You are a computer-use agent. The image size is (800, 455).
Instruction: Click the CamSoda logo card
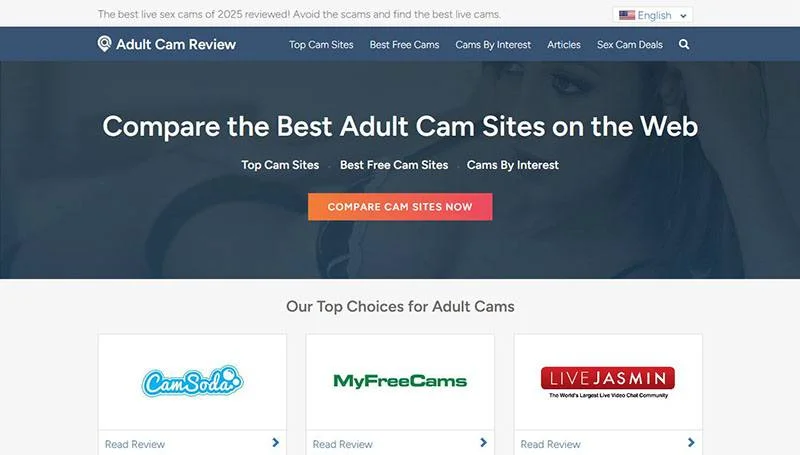(192, 382)
